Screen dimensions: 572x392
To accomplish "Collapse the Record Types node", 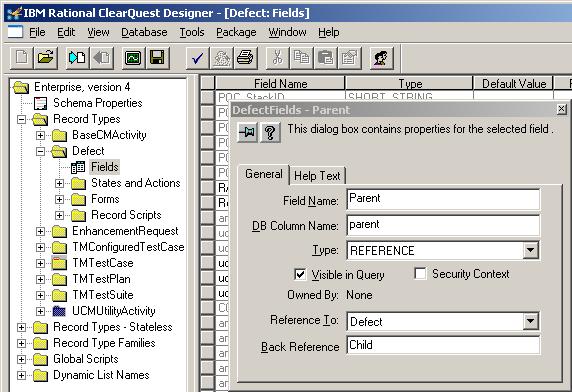I will coord(22,119).
